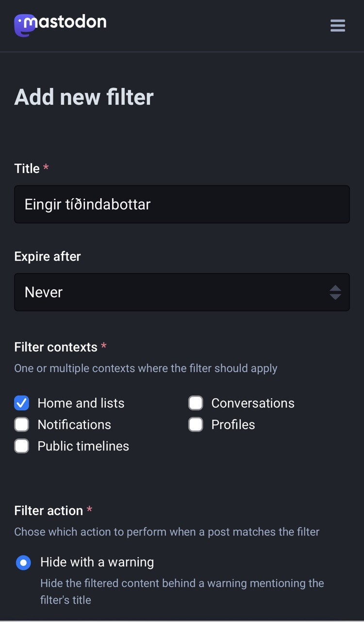
Task: Select the Hide with a warning radio button
Action: [x=23, y=563]
